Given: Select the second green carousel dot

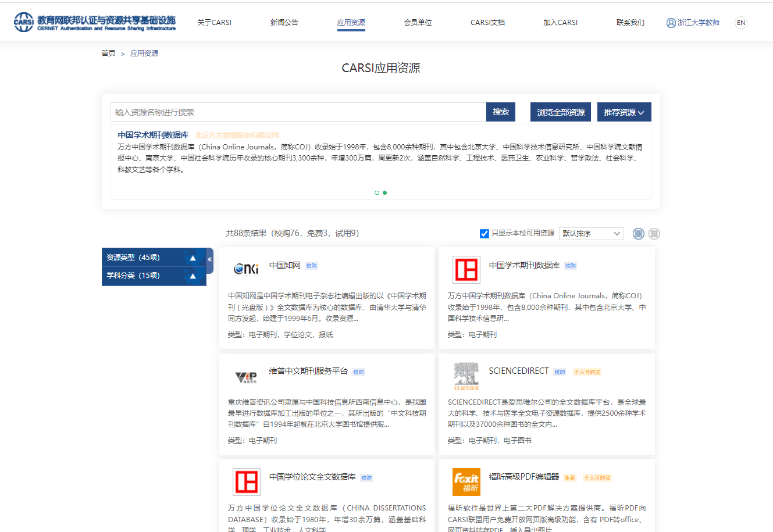Looking at the screenshot, I should [384, 192].
